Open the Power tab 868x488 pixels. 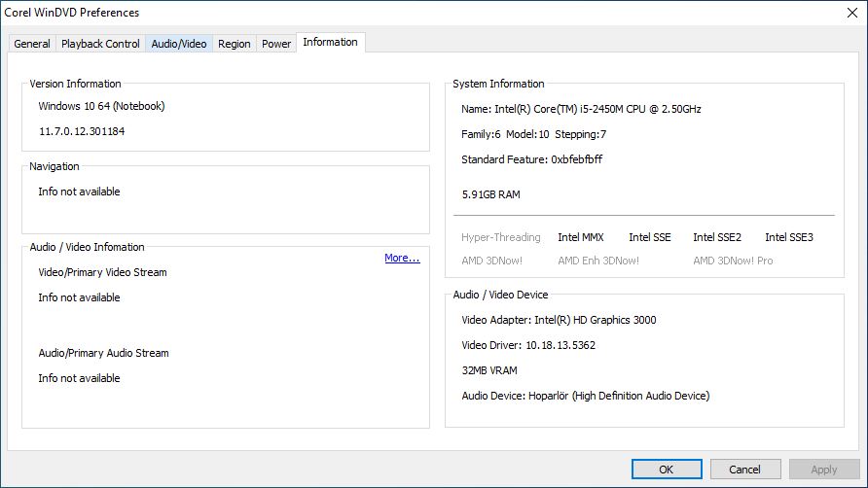pyautogui.click(x=276, y=44)
